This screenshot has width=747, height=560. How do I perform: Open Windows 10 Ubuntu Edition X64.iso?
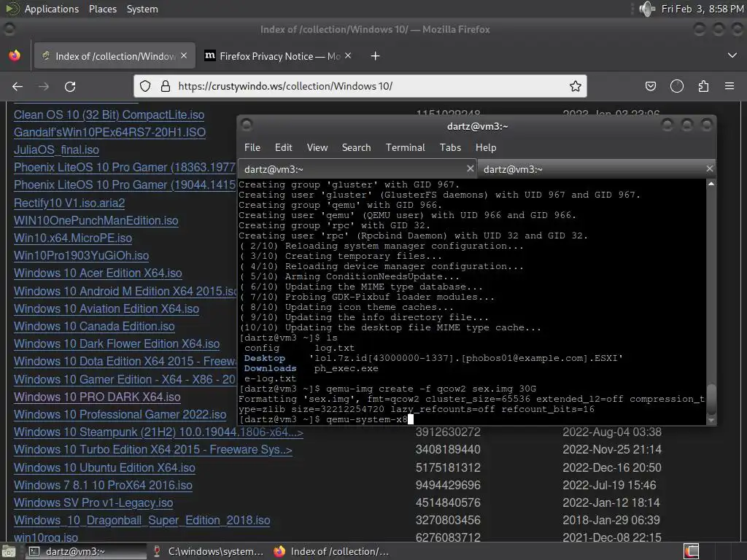104,467
